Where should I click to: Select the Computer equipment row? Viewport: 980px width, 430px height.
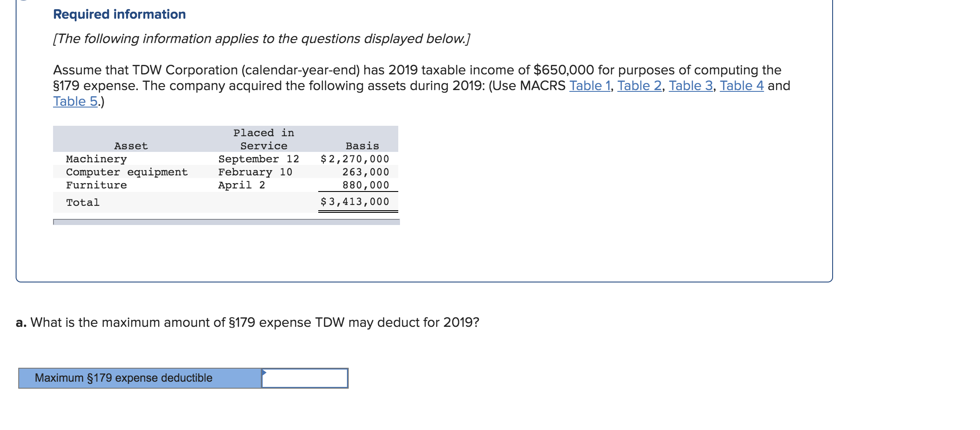127,172
